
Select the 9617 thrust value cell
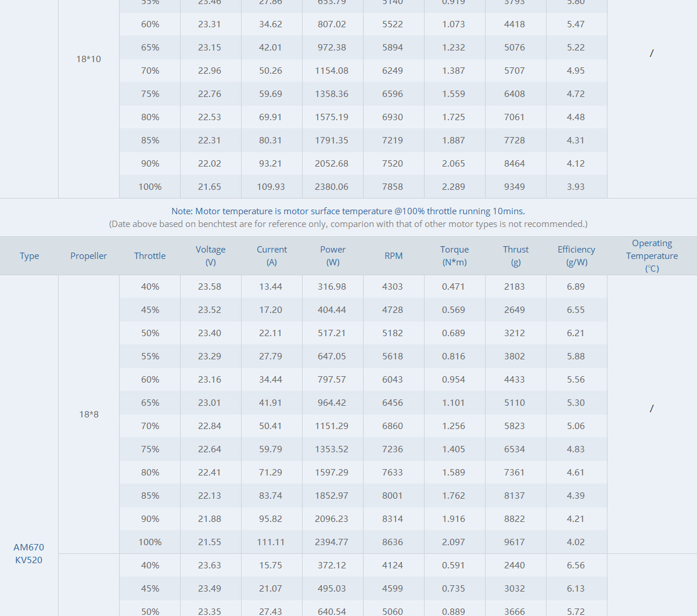tap(515, 542)
